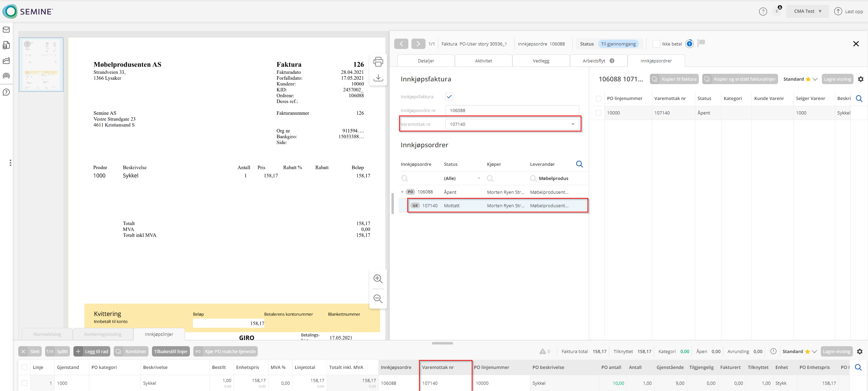This screenshot has height=391, width=868.
Task: Collapse the PO 106088 tree row
Action: coord(402,192)
